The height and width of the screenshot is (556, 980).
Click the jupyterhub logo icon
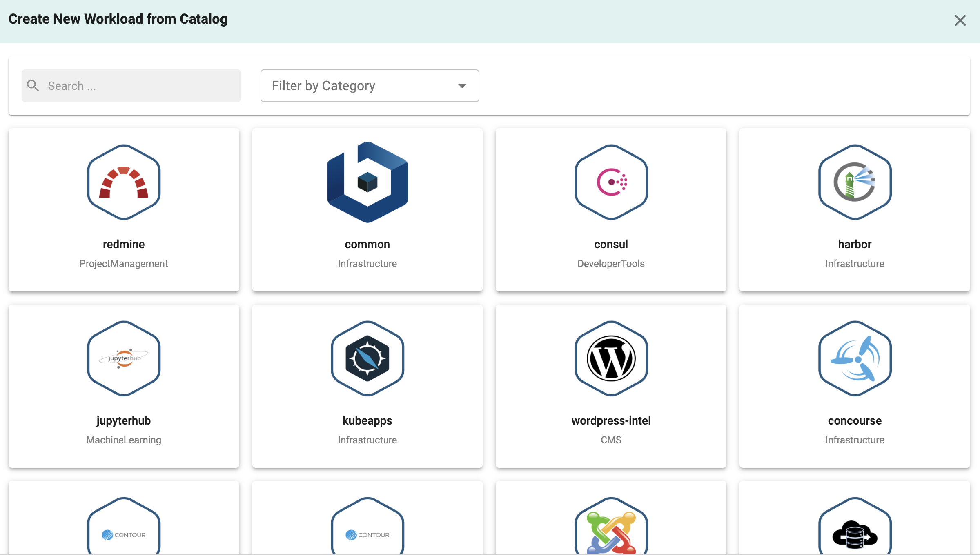(x=124, y=358)
